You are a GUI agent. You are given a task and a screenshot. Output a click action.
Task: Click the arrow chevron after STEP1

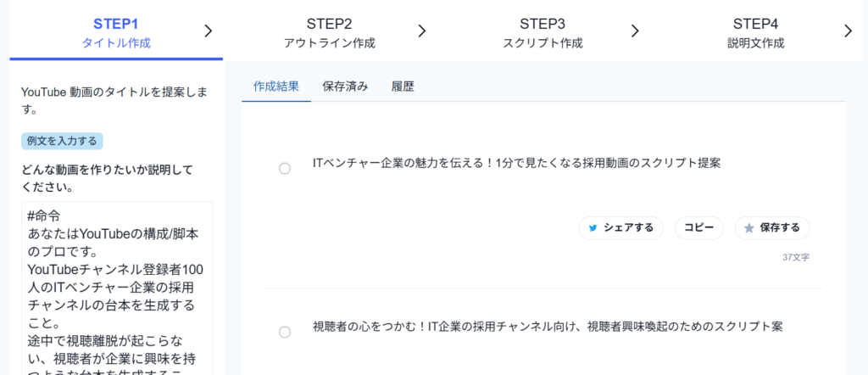[209, 31]
